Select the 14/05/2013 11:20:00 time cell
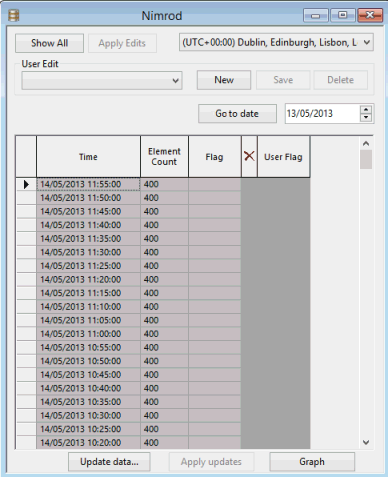The height and width of the screenshot is (477, 388). (x=88, y=280)
